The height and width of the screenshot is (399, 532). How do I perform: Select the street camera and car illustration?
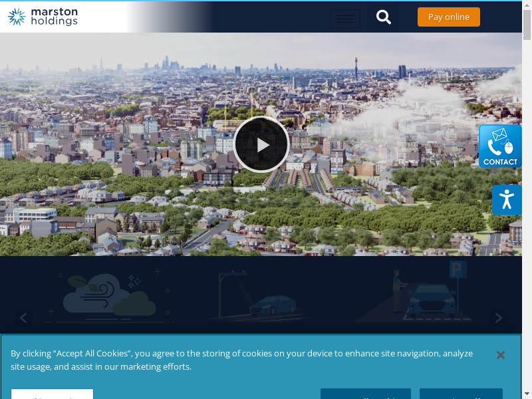(x=259, y=296)
